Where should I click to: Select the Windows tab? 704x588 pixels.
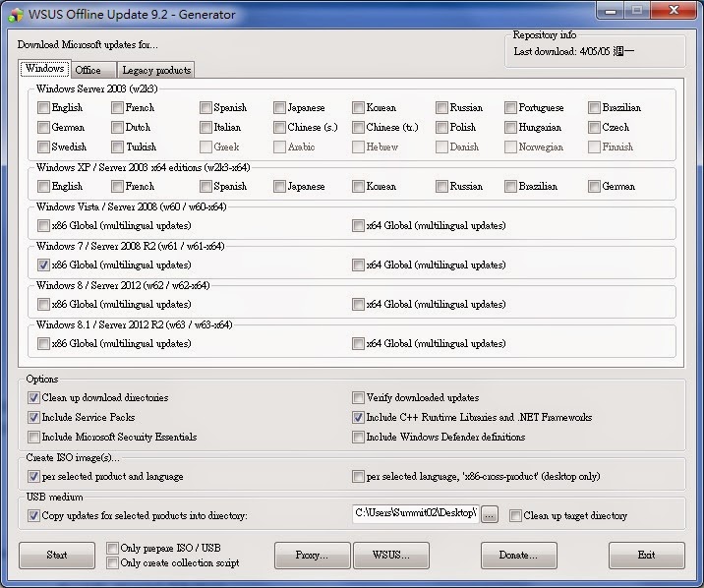tap(44, 68)
